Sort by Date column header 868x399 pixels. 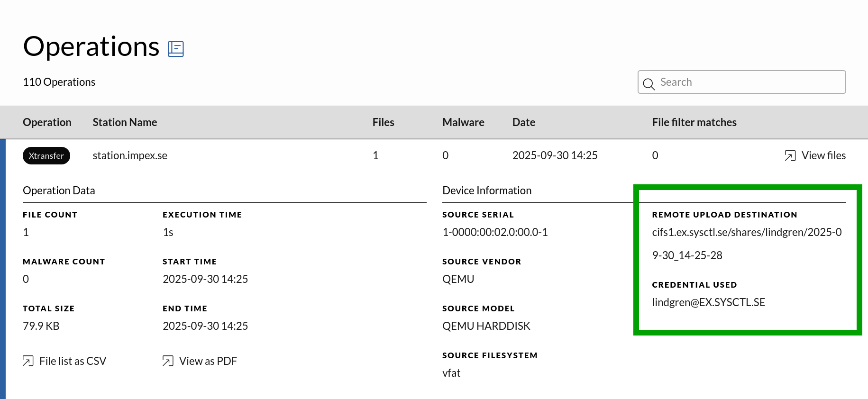[x=523, y=122]
